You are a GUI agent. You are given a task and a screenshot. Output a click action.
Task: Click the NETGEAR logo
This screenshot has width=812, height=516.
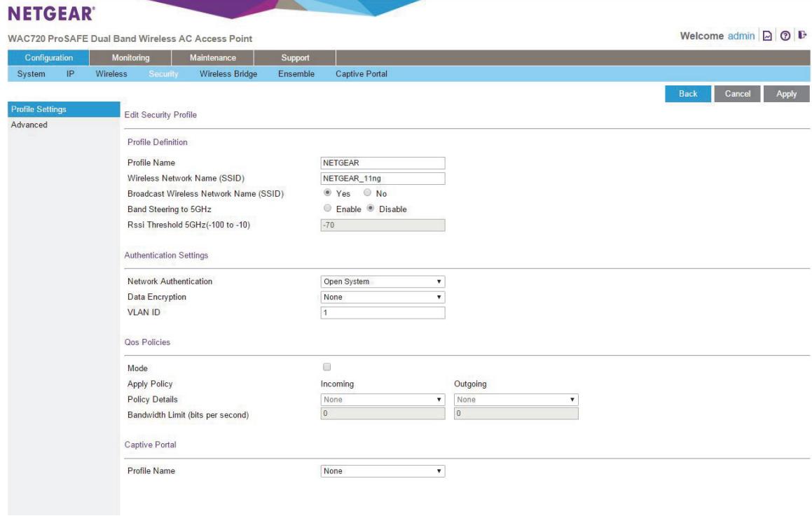click(51, 13)
